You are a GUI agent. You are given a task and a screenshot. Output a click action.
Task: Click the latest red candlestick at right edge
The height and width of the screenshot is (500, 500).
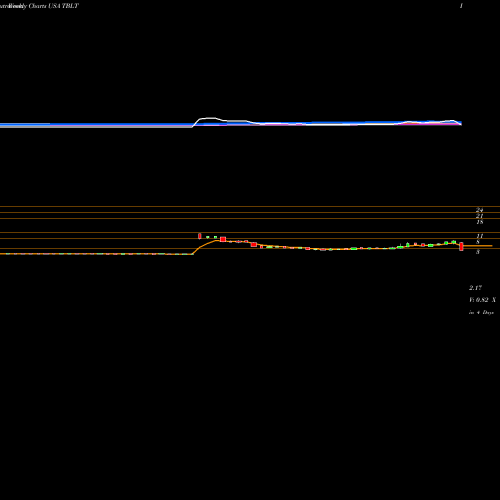tap(461, 246)
